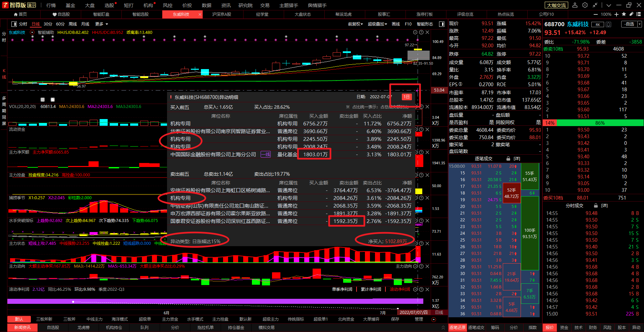Screen dimensions: 644x332
Task: Select the 主力资金 indicator template
Action: point(170,319)
